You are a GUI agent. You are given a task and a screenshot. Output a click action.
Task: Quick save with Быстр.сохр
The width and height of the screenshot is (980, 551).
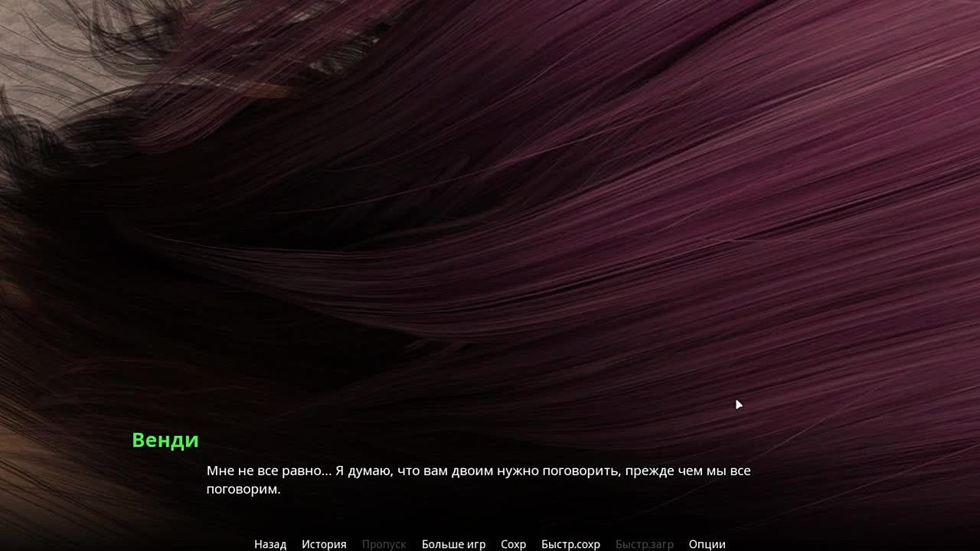tap(570, 544)
